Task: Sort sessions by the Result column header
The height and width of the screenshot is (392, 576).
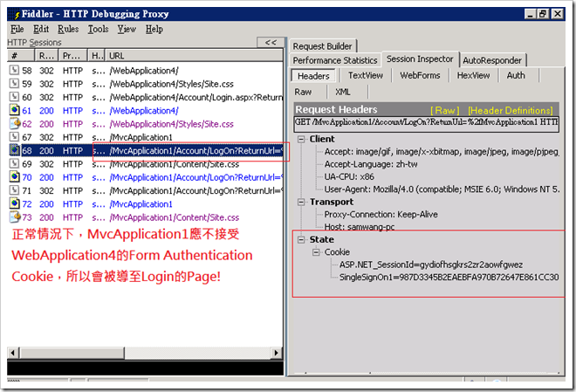Action: point(46,56)
